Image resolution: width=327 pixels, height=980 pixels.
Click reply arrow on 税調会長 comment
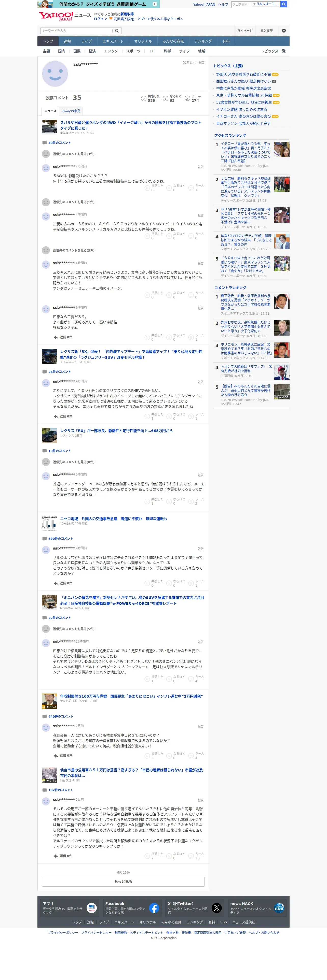(x=56, y=756)
